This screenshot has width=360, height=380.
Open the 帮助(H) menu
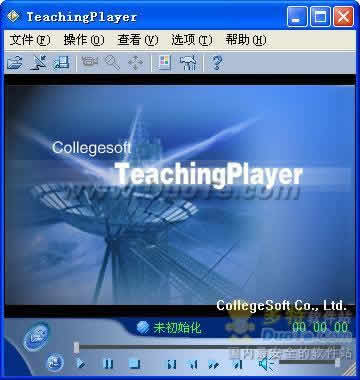point(246,40)
